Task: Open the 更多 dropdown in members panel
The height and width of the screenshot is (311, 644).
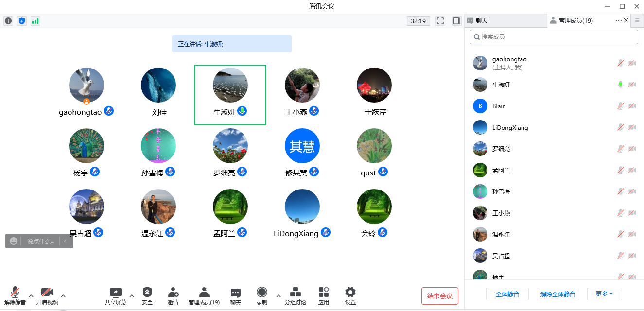Action: pyautogui.click(x=604, y=294)
